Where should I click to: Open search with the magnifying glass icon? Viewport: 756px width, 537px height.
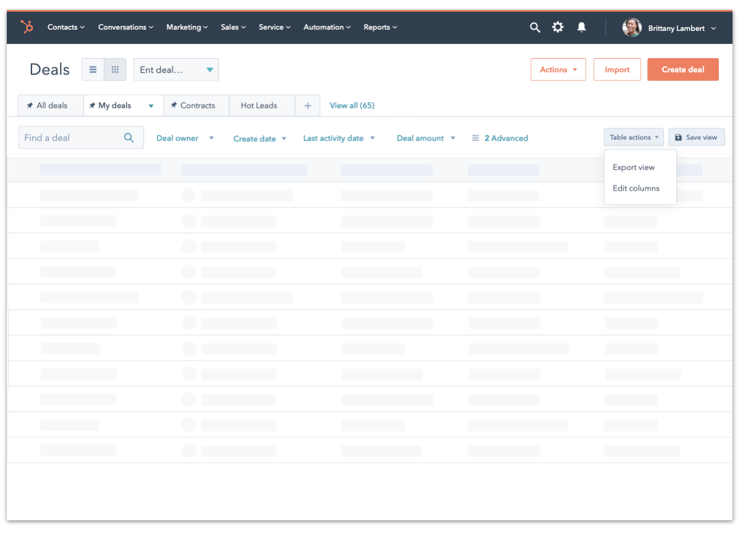535,27
